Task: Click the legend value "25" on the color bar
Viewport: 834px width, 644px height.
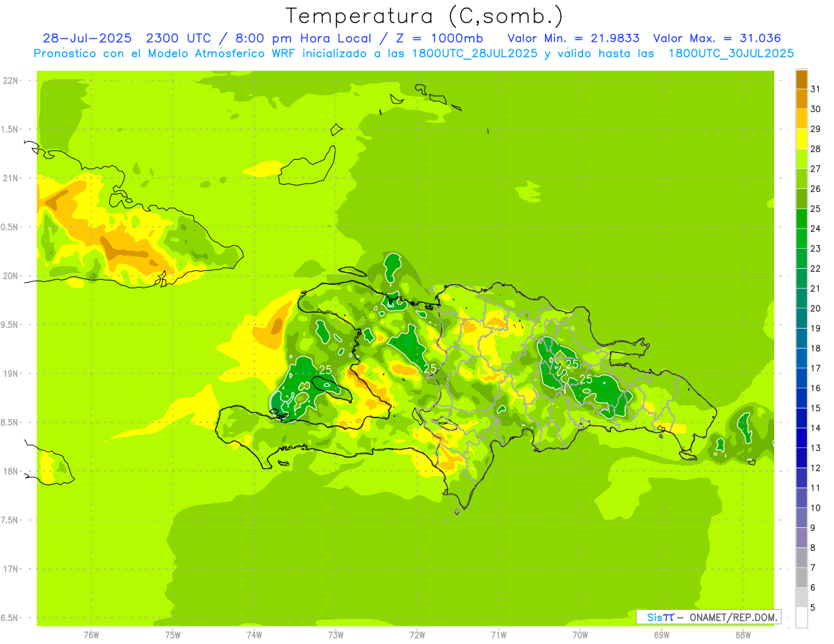Action: click(x=816, y=208)
